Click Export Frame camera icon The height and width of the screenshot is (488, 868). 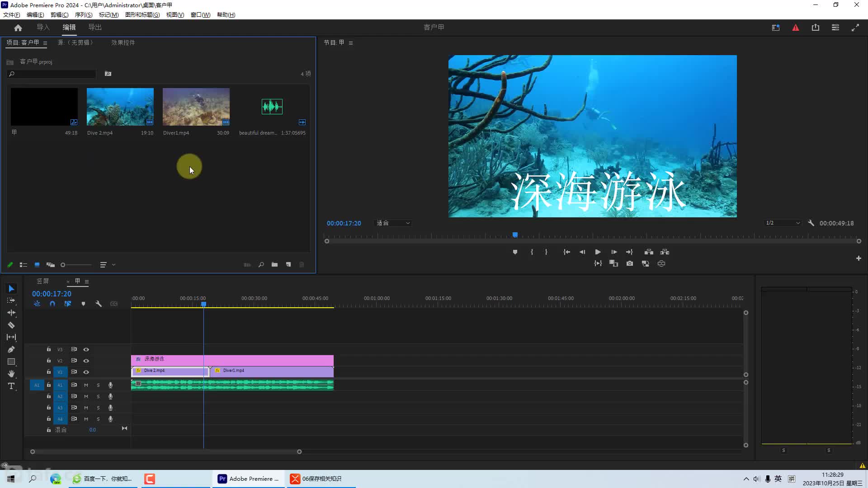[x=630, y=263]
